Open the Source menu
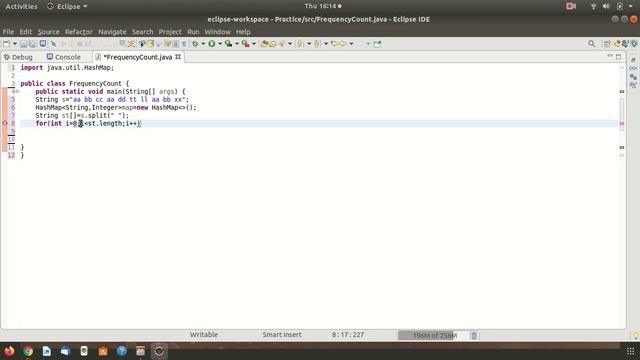640x360 pixels. tap(48, 32)
